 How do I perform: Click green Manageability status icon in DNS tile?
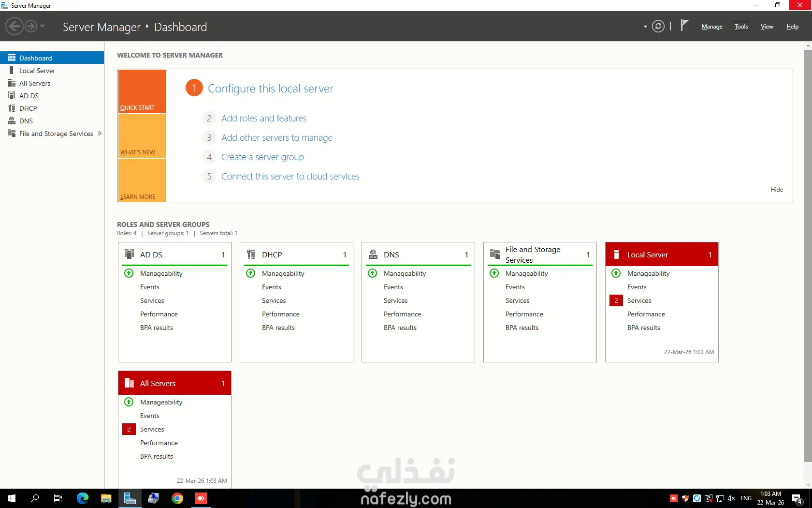click(x=373, y=273)
